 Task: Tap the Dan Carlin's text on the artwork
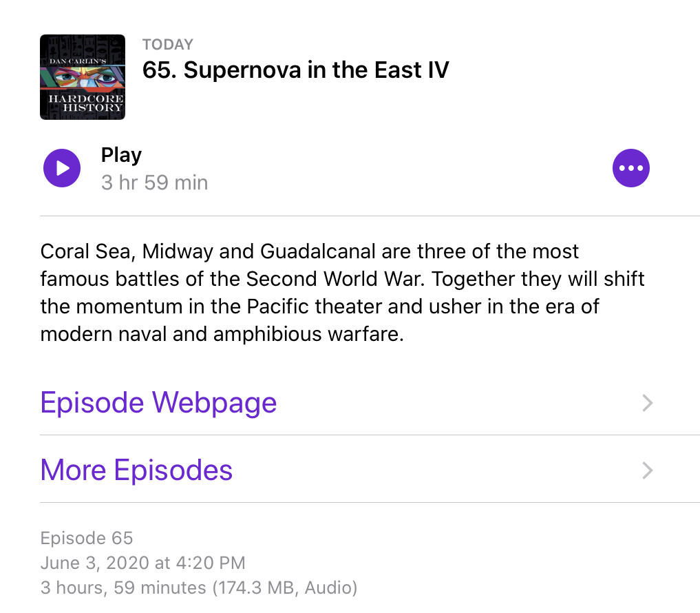pyautogui.click(x=78, y=61)
